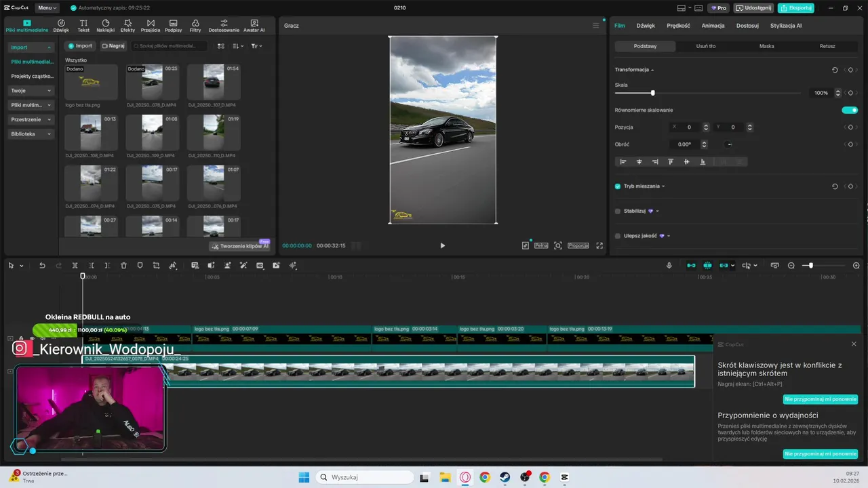868x488 pixels.
Task: Click the undo arrow in timeline toolbar
Action: [42, 266]
